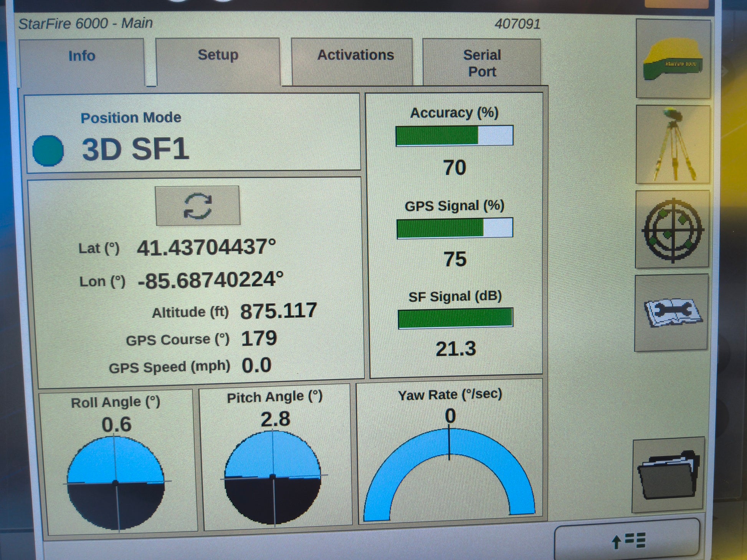Click the Accuracy percentage bar
This screenshot has height=560, width=747.
click(x=454, y=136)
